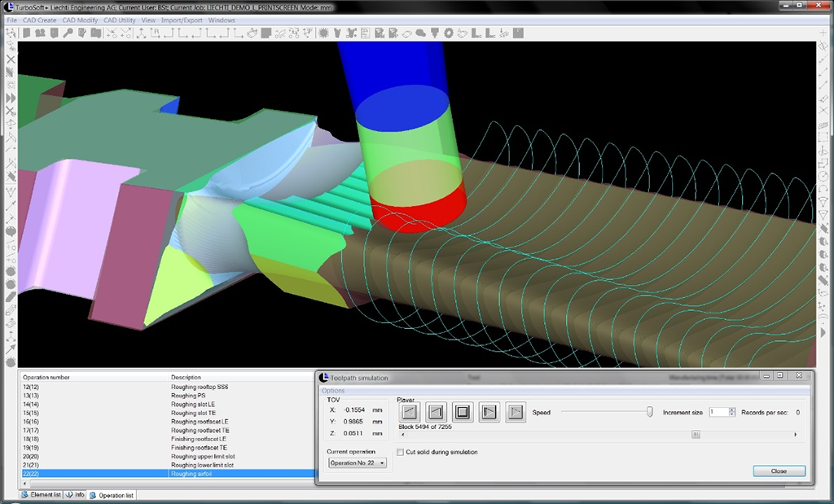Click the funnel-shaped icon in the top toolbar

pyautogui.click(x=435, y=33)
